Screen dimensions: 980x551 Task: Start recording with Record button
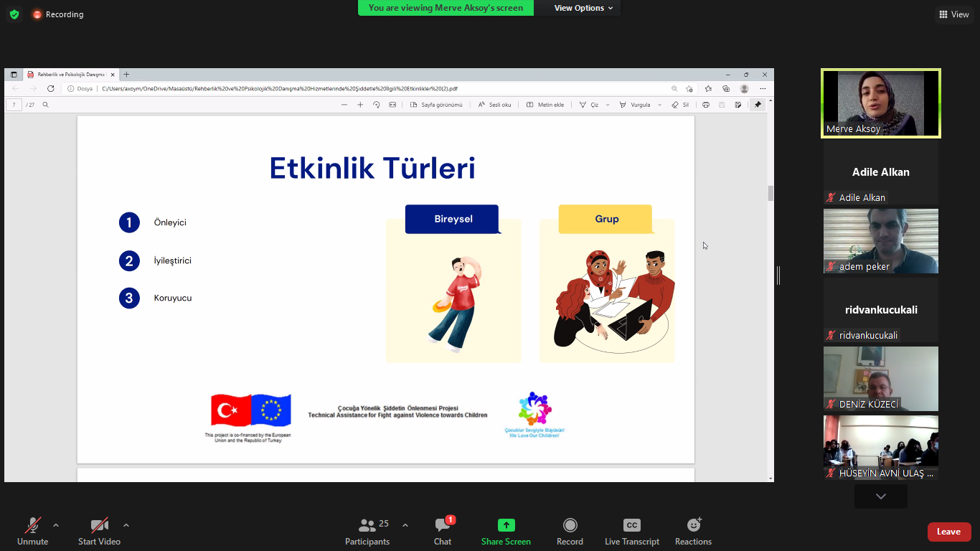[x=570, y=526]
